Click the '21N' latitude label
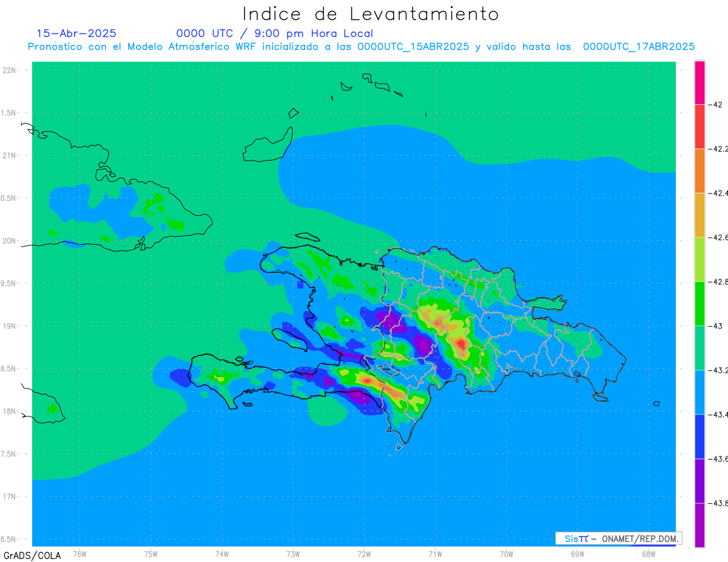The width and height of the screenshot is (728, 562). point(10,155)
